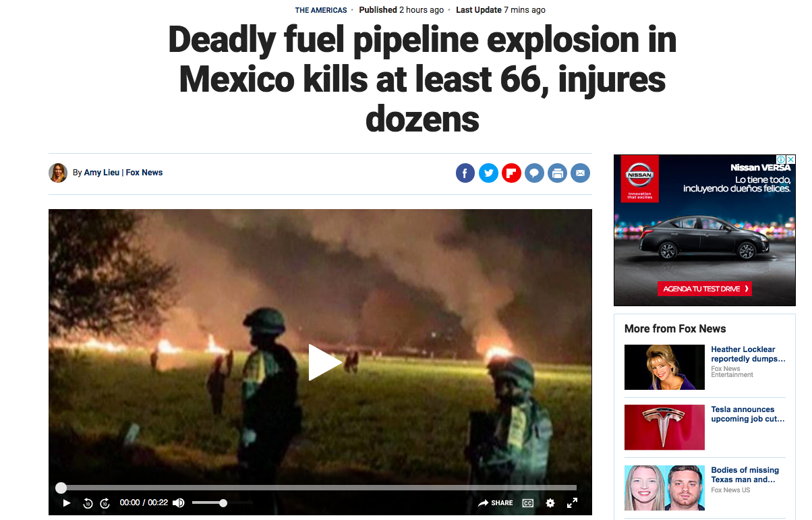Viewport: 812px width, 520px height.
Task: Enter fullscreen video mode
Action: click(572, 503)
